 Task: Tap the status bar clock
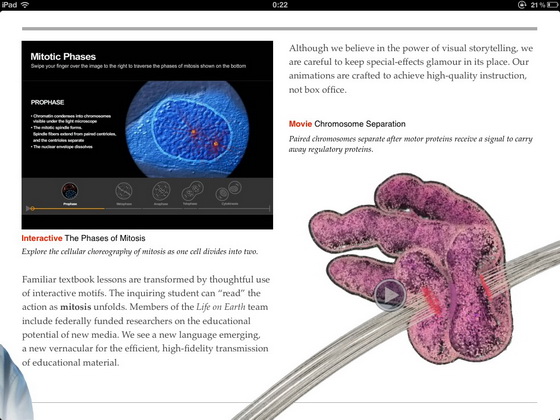click(280, 5)
